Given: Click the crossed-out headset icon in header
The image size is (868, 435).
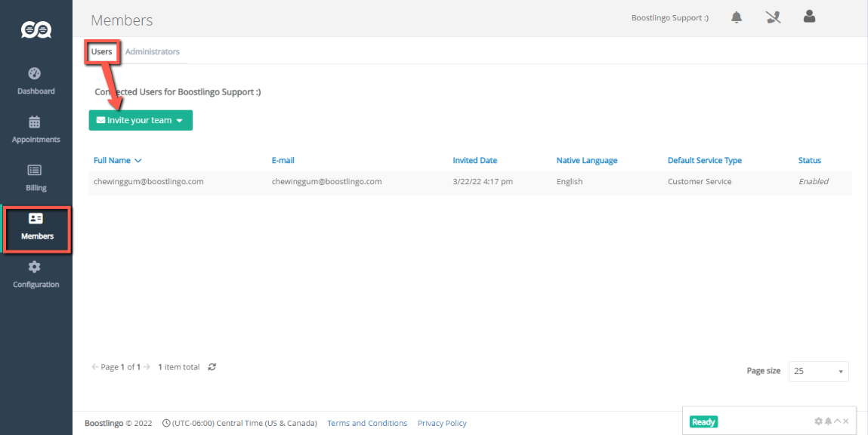Looking at the screenshot, I should [x=774, y=17].
